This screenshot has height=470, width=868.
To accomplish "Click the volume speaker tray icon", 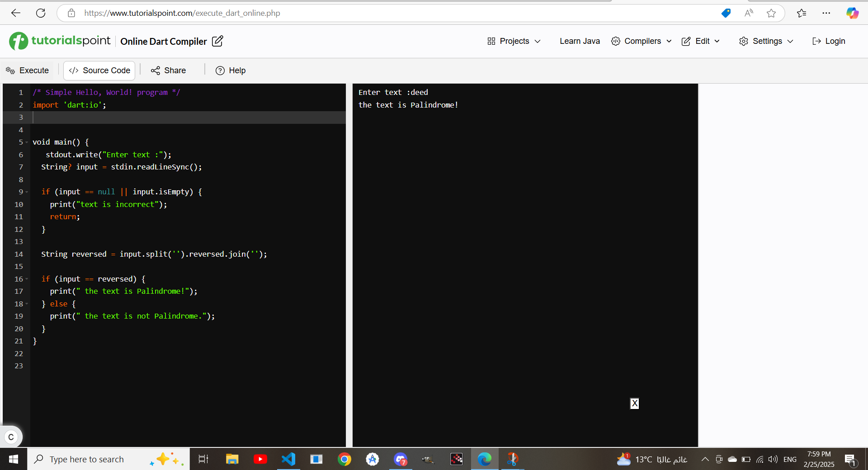I will [x=773, y=459].
